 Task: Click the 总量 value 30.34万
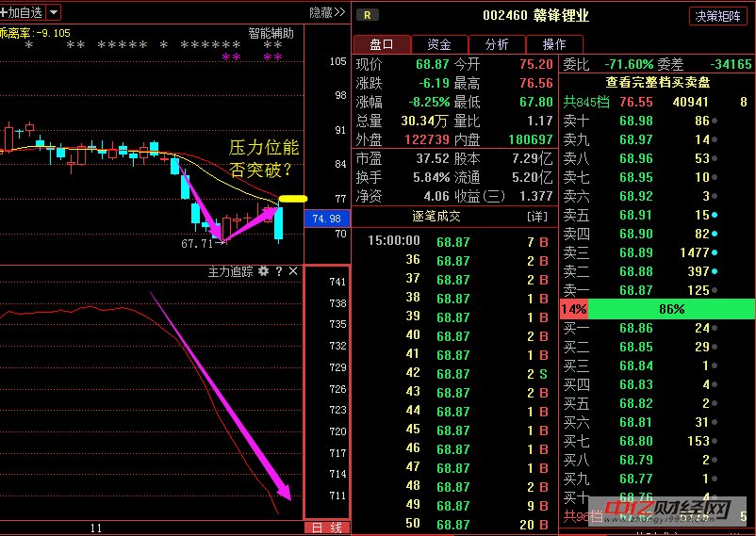coord(424,121)
